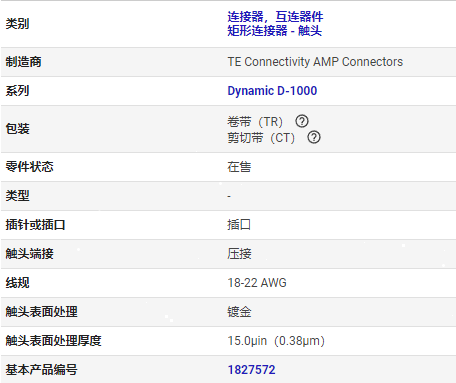Click the 类别 row label

coord(17,24)
